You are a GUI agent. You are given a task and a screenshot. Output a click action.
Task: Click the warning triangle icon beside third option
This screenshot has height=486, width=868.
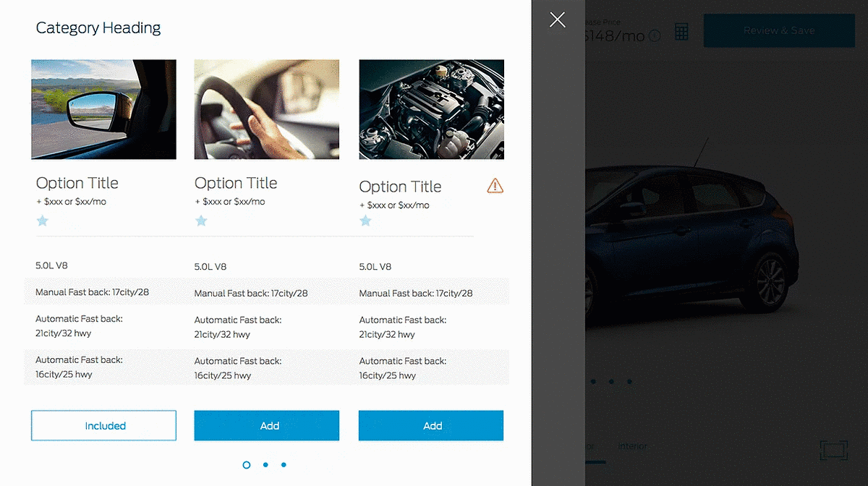tap(495, 186)
